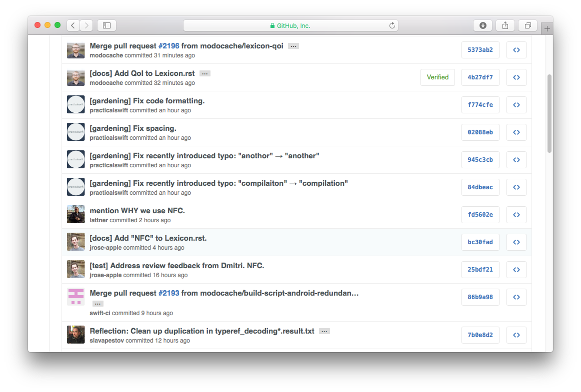
Task: Open commit hash 02088eb
Action: tap(480, 132)
